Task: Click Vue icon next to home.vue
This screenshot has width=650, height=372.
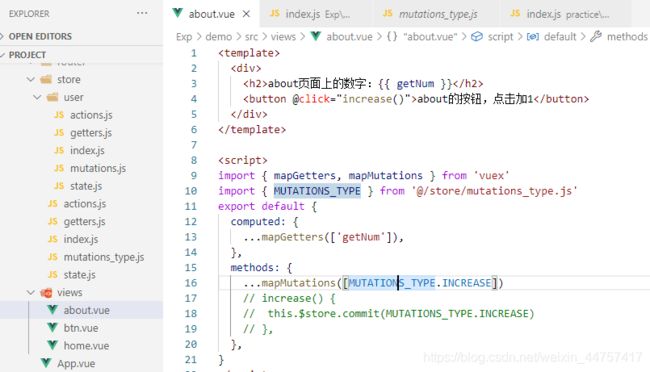Action: [52, 345]
